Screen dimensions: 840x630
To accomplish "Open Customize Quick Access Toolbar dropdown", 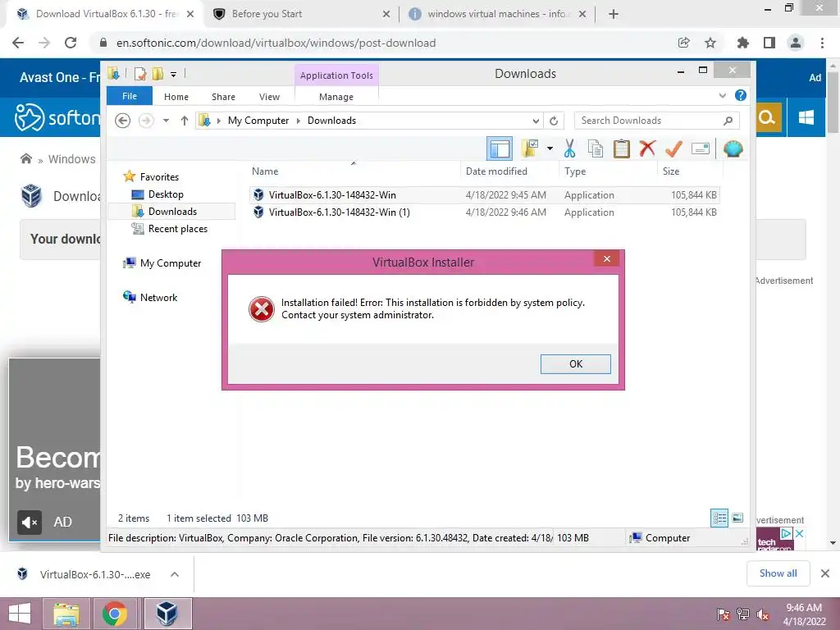I will pyautogui.click(x=174, y=75).
